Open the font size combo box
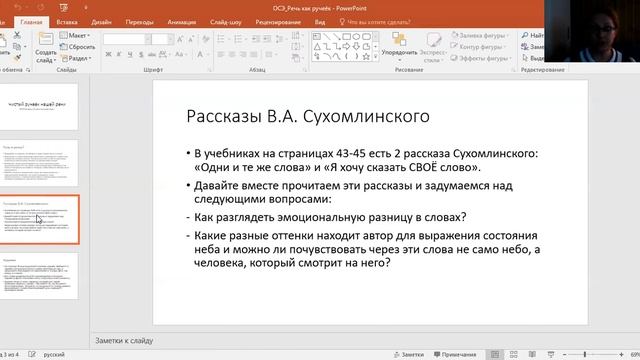This screenshot has width=640, height=360. click(x=162, y=39)
